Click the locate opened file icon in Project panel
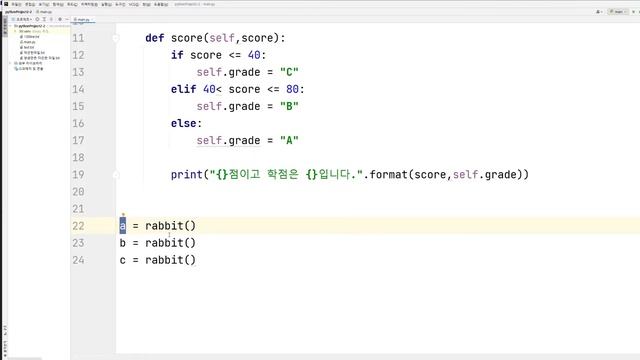This screenshot has width=640, height=360. click(37, 19)
